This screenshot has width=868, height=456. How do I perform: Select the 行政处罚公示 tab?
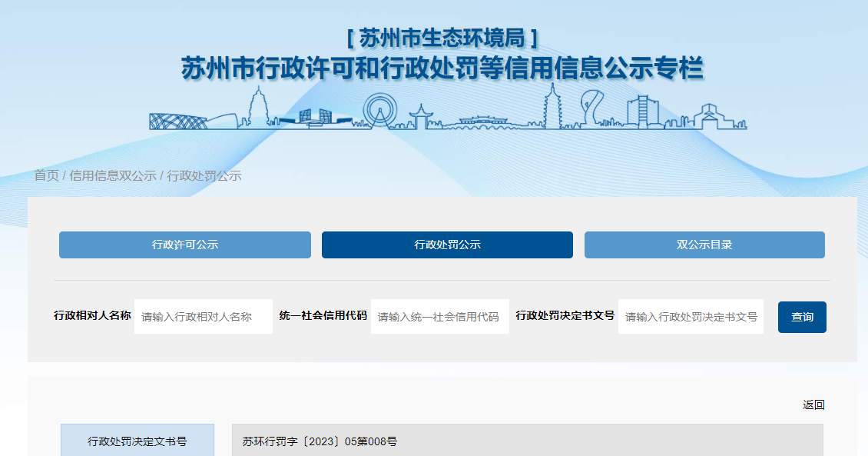[x=447, y=245]
